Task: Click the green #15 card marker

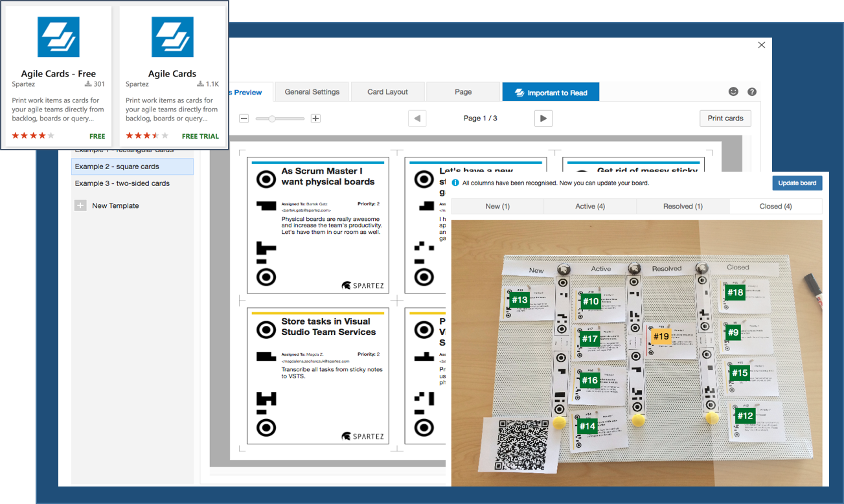Action: [x=739, y=372]
